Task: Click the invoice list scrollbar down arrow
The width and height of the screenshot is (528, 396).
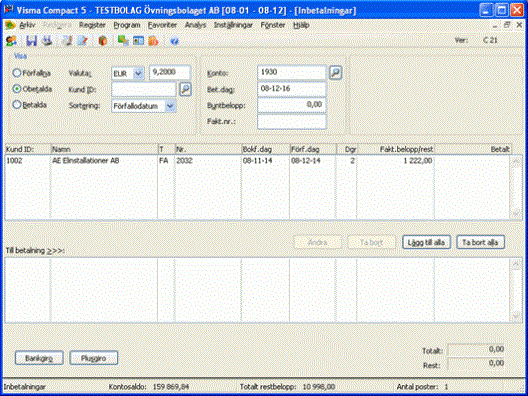Action: click(x=516, y=213)
